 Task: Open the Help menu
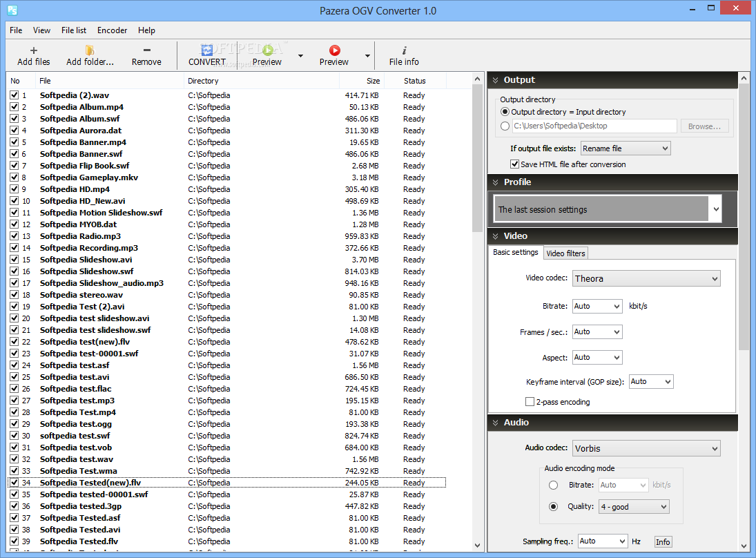[146, 30]
